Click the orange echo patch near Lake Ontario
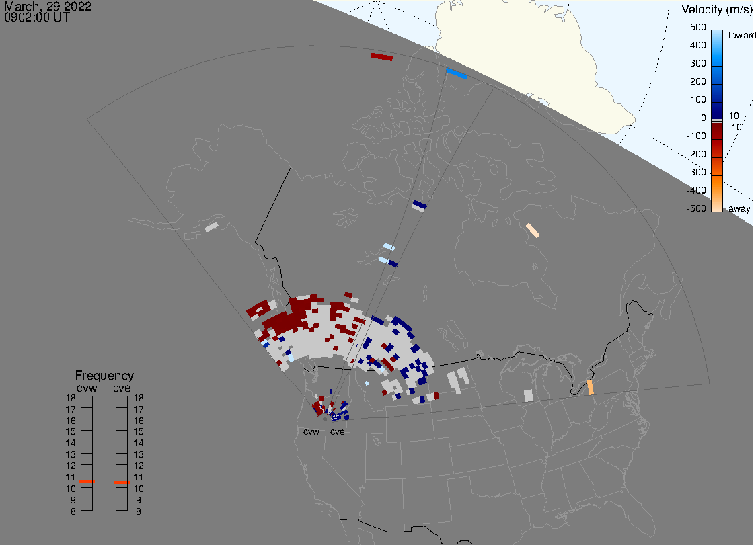Screen dimensions: 756x545 click(x=590, y=388)
